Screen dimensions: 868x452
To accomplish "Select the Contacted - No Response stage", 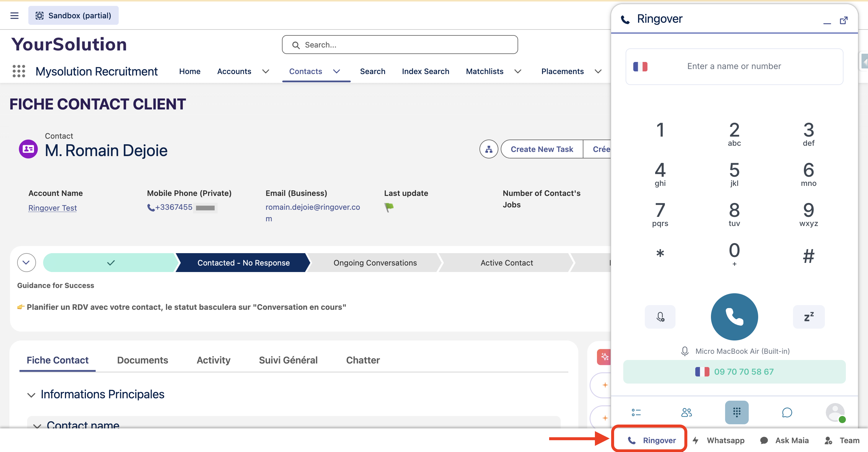I will point(243,263).
